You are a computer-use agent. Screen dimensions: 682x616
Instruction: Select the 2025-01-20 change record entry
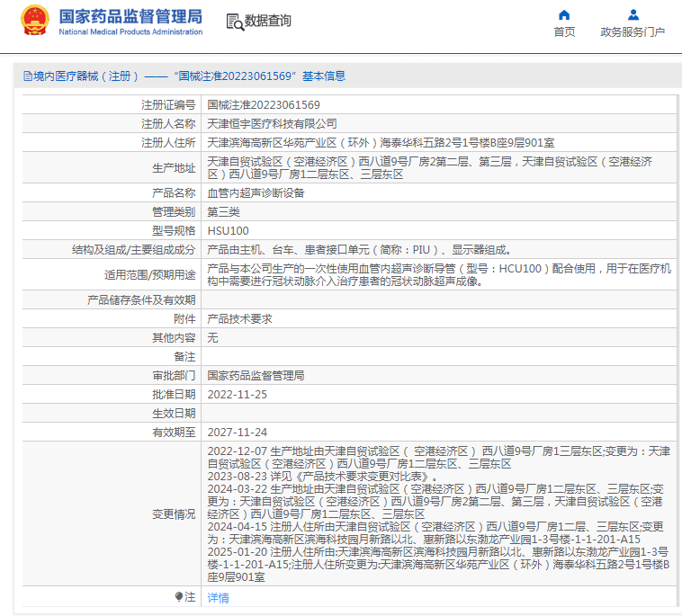click(x=438, y=564)
